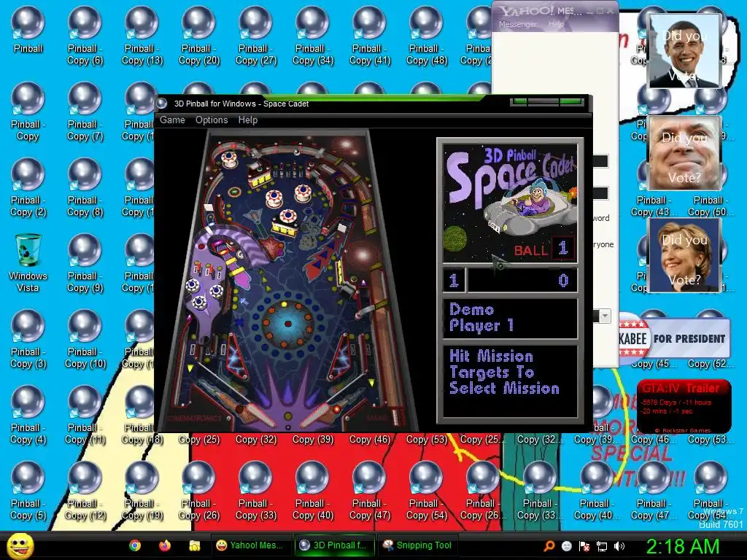This screenshot has height=560, width=747.
Task: Open the volume speaker tray icon
Action: point(619,546)
